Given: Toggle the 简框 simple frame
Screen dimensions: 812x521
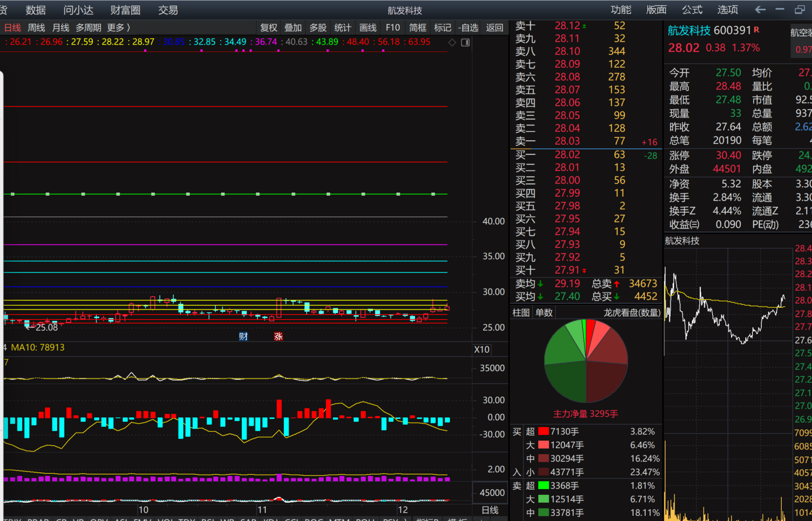Looking at the screenshot, I should tap(417, 27).
